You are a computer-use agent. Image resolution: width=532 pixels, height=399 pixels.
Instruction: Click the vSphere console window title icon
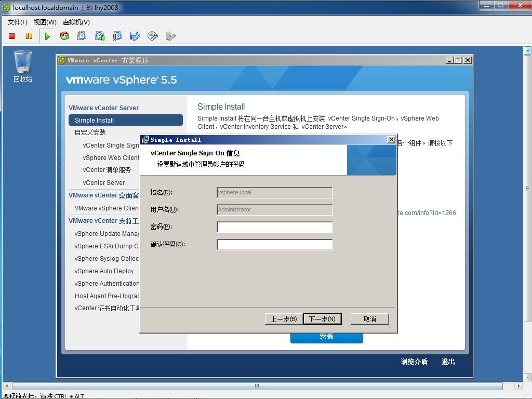6,7
